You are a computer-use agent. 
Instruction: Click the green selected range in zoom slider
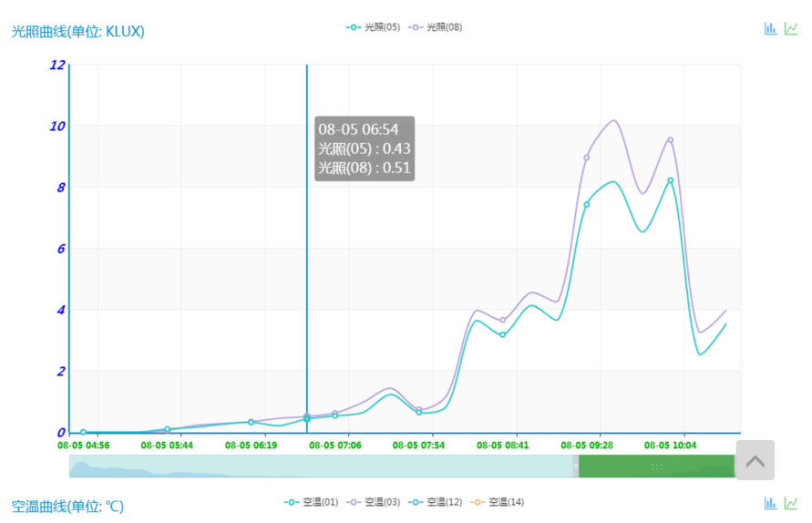point(656,466)
